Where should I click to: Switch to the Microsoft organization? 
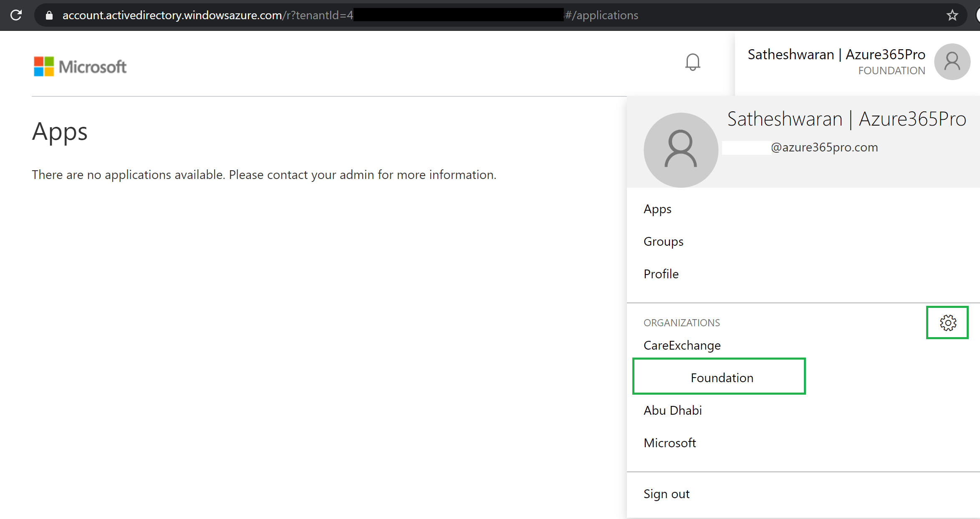(669, 443)
